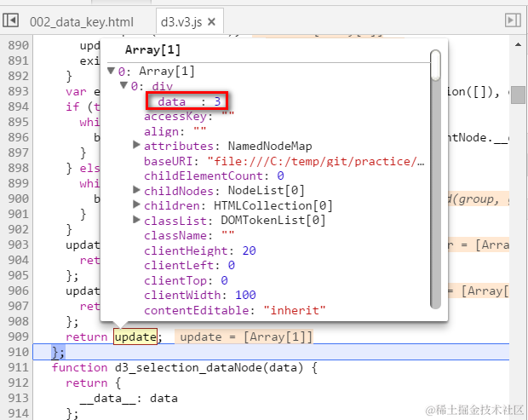
Task: Select the data : 3 property
Action: click(187, 101)
